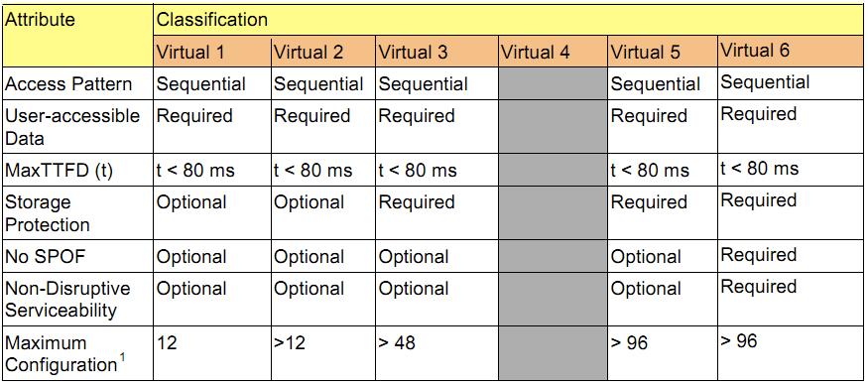
Task: Click the Access Pattern row label
Action: coord(77,83)
